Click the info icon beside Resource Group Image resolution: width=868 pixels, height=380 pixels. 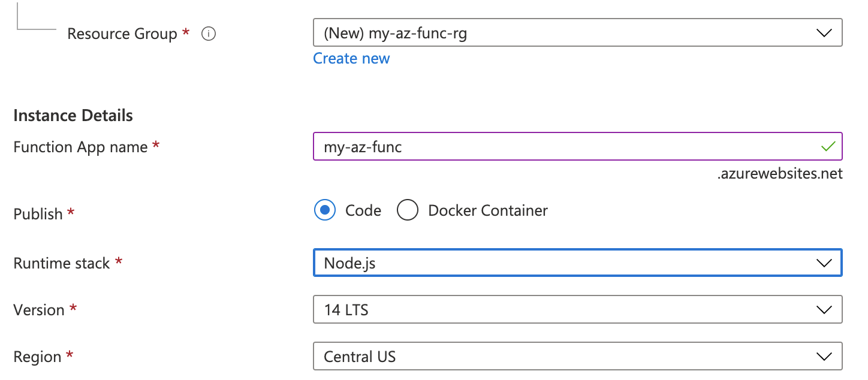pyautogui.click(x=209, y=34)
